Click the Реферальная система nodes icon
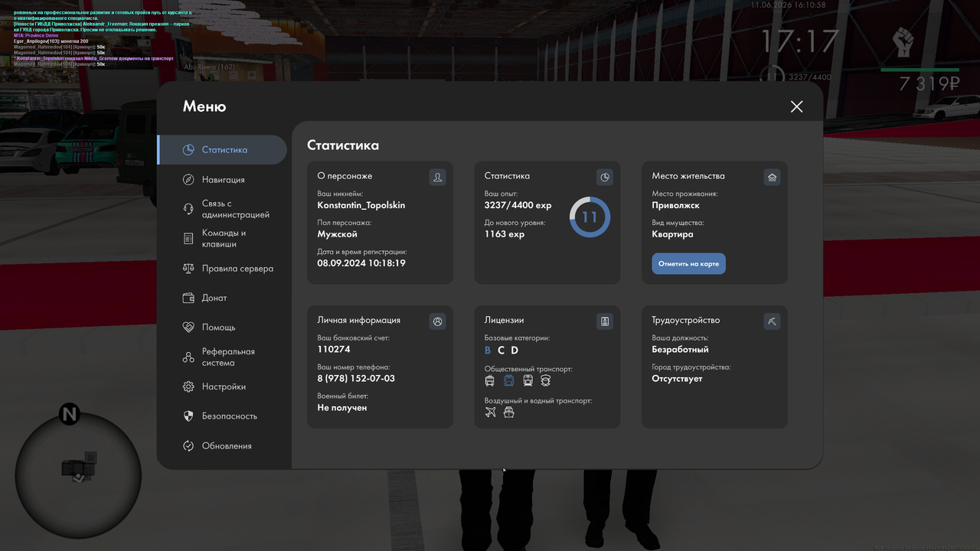The width and height of the screenshot is (980, 551). (x=188, y=357)
